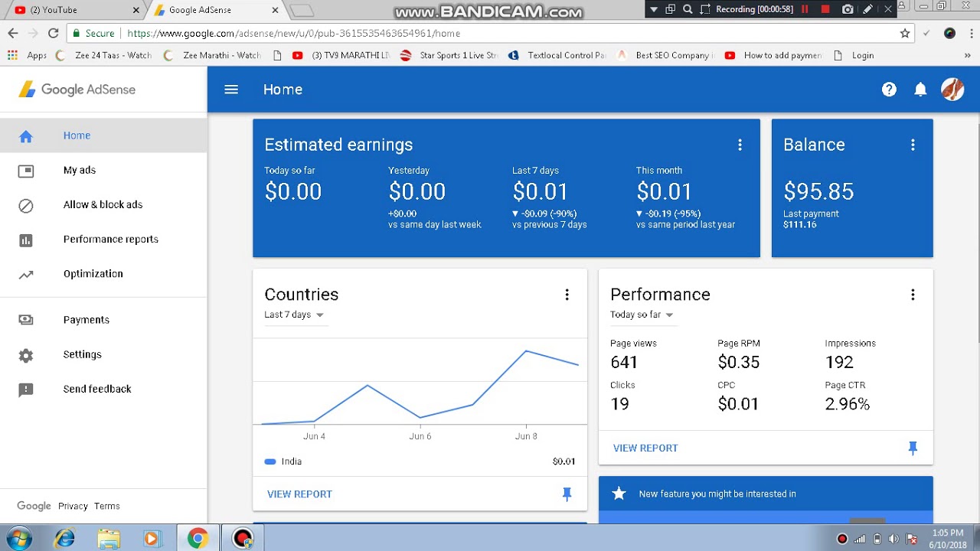Open the Login bookmark
Image resolution: width=980 pixels, height=551 pixels.
[854, 55]
